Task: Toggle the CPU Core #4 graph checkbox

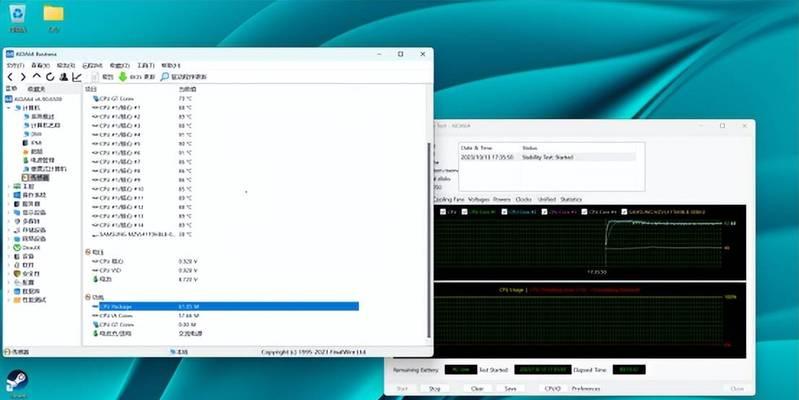Action: coord(584,212)
